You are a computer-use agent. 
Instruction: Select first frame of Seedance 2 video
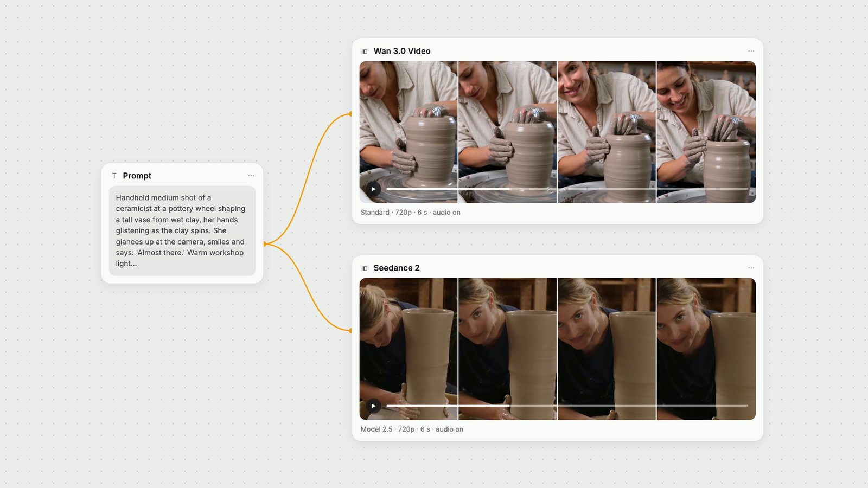pos(409,349)
